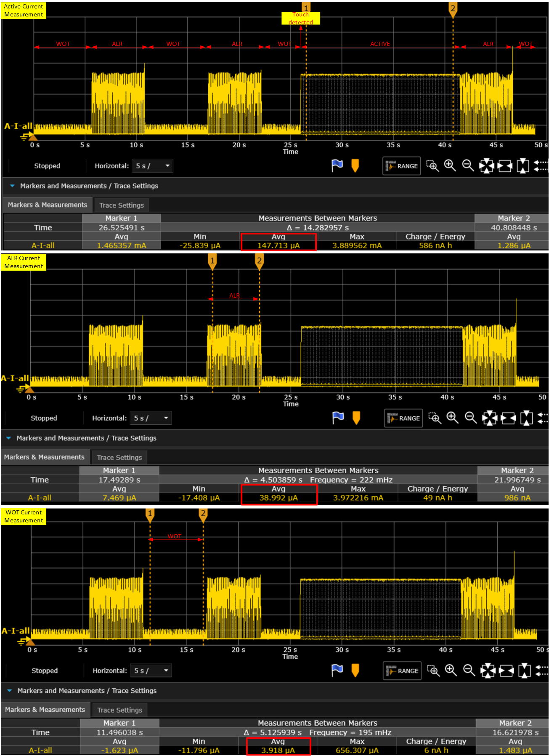The image size is (549, 756).
Task: Open Horizontal 5 s/ dropdown in Active Current panel
Action: 152,166
